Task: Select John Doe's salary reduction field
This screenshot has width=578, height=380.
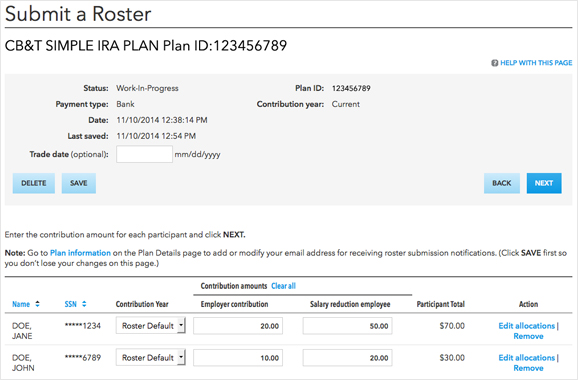Action: [x=348, y=358]
